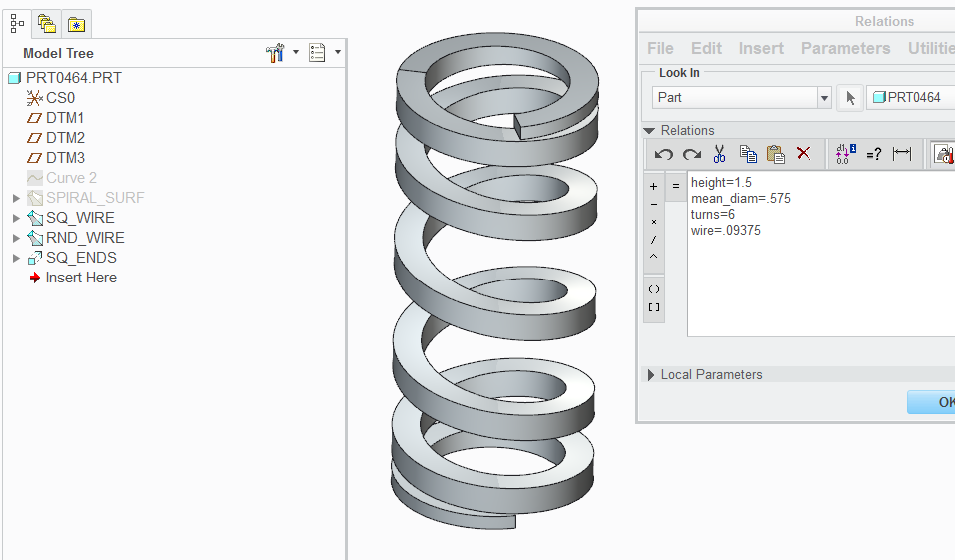Click the mean_diam=.575 relation line
The width and height of the screenshot is (955, 560).
click(740, 199)
